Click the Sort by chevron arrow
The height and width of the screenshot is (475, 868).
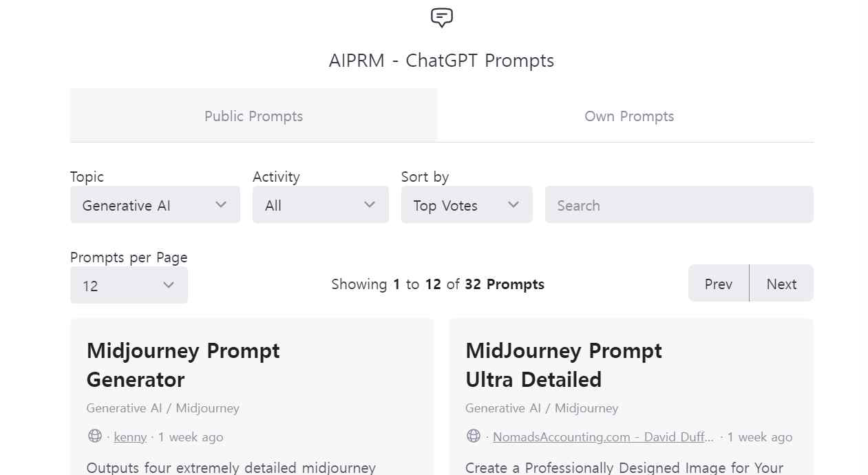[x=514, y=204]
